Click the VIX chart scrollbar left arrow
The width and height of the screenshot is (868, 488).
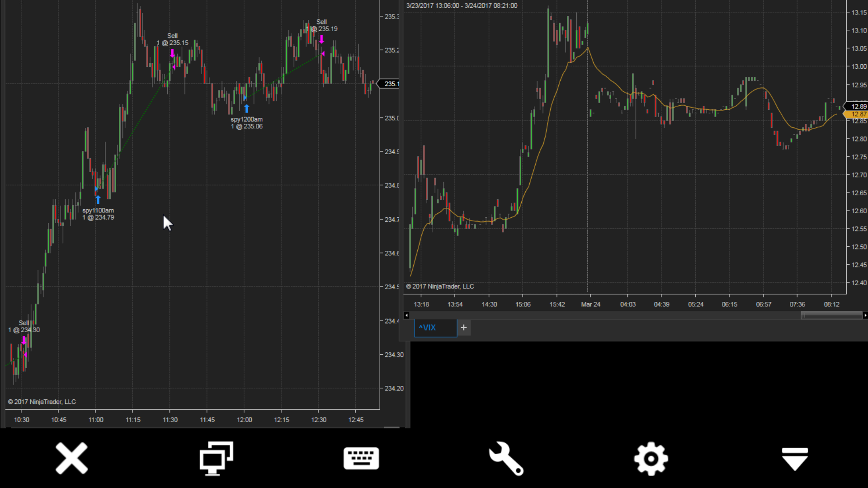406,315
